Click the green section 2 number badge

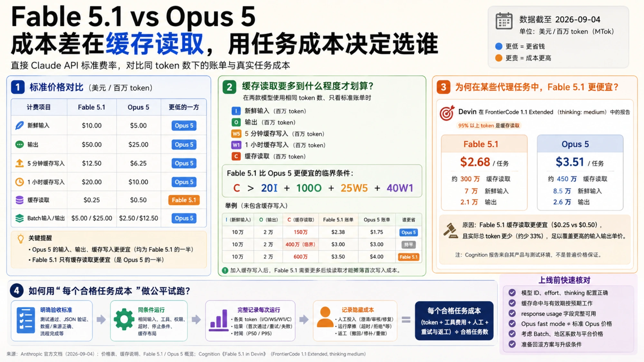229,87
